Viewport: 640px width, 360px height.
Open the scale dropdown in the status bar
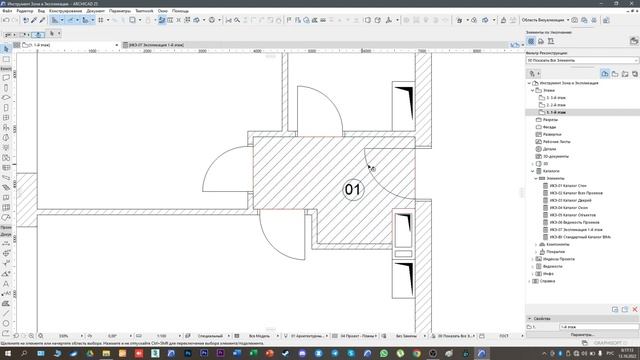coord(180,336)
